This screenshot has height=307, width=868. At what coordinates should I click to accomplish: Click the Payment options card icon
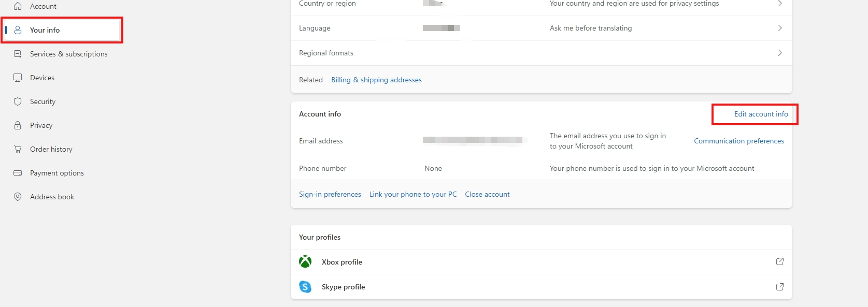(18, 173)
